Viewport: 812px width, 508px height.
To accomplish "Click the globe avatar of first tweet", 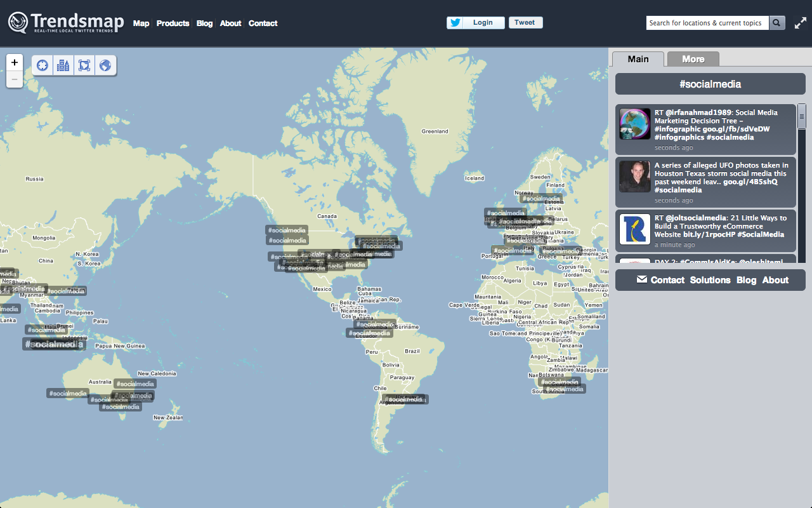I will [635, 124].
